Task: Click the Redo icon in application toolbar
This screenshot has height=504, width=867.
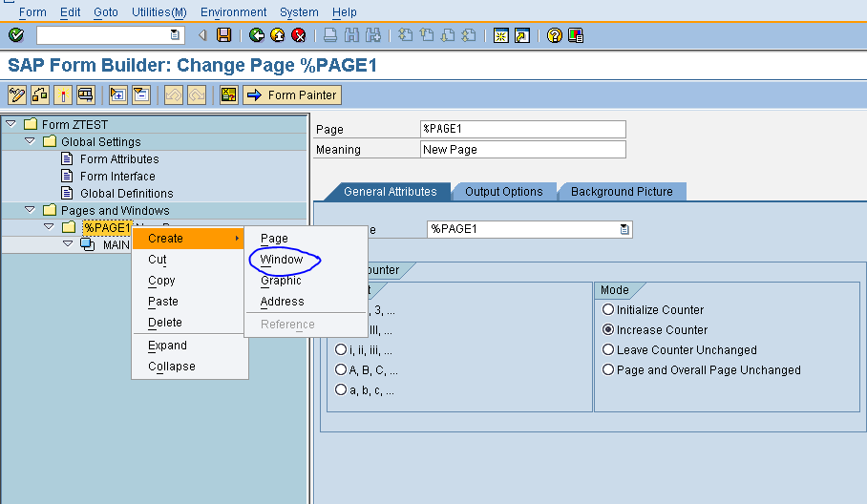Action: click(197, 95)
